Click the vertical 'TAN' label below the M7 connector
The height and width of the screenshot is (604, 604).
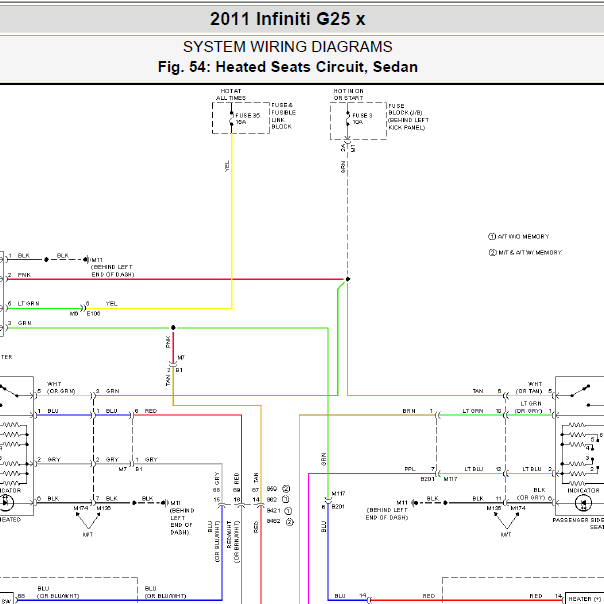coord(168,380)
